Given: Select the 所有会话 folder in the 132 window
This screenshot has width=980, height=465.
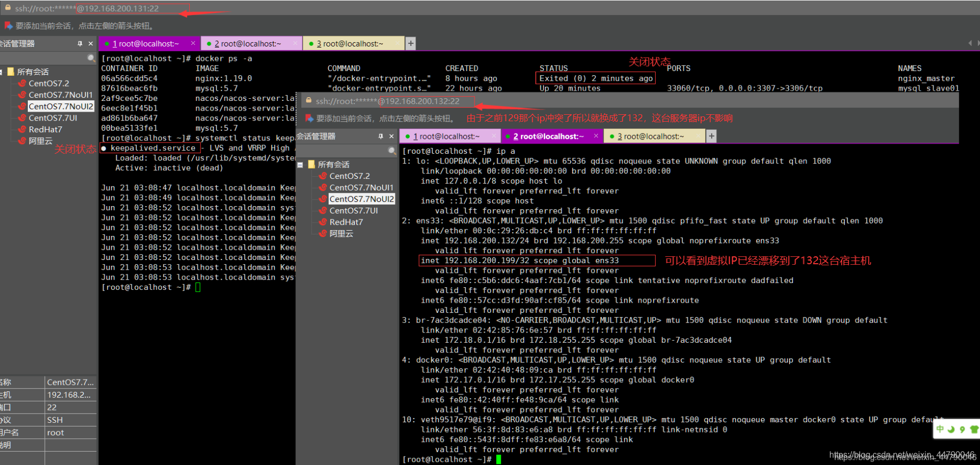Looking at the screenshot, I should (333, 164).
